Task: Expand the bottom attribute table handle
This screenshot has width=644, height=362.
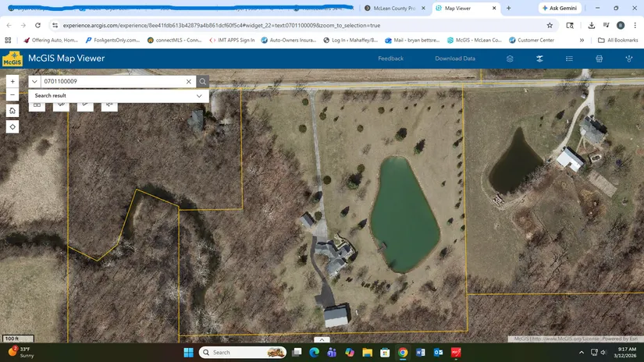Action: [322, 339]
